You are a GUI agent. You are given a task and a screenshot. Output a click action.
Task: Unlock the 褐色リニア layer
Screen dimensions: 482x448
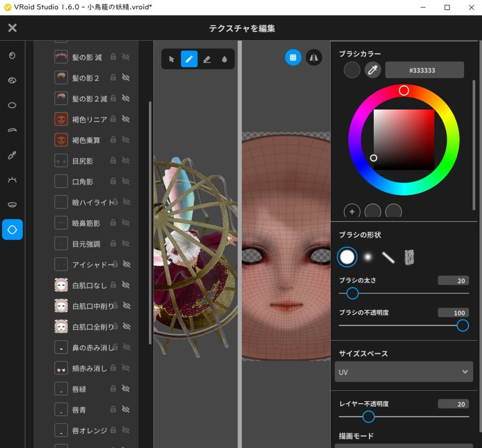click(x=113, y=119)
